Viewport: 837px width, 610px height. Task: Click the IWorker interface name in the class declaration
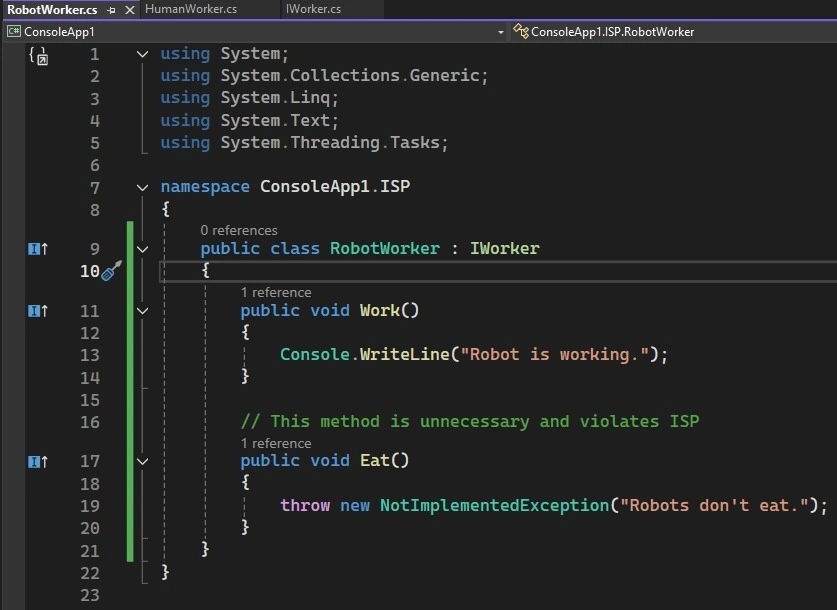tap(504, 249)
